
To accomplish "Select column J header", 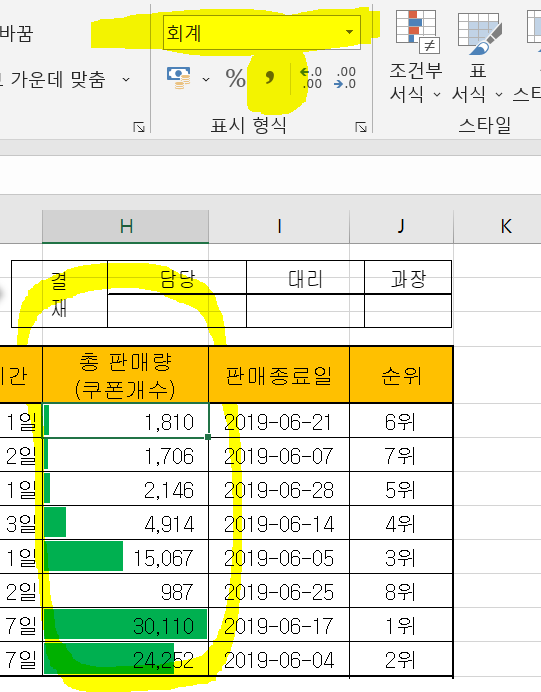I will point(401,226).
